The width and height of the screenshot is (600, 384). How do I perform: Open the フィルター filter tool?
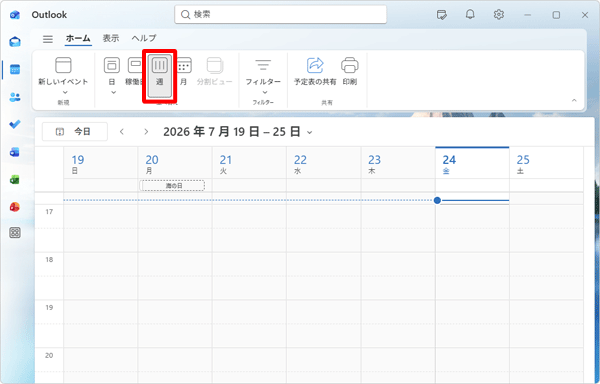[x=263, y=70]
